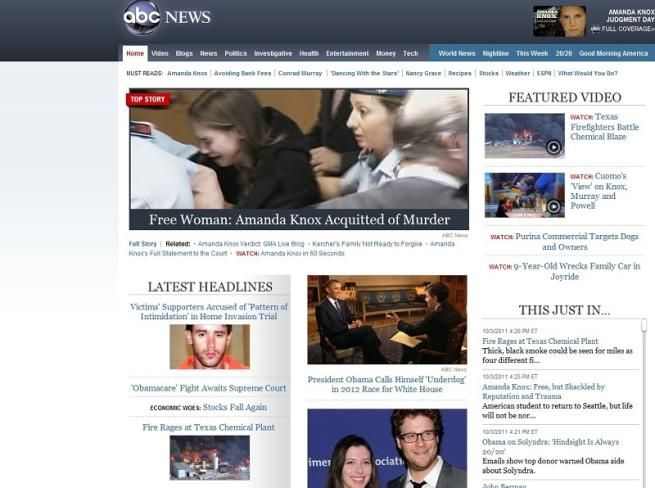Select the Money navigation item
The height and width of the screenshot is (488, 655).
[x=386, y=53]
